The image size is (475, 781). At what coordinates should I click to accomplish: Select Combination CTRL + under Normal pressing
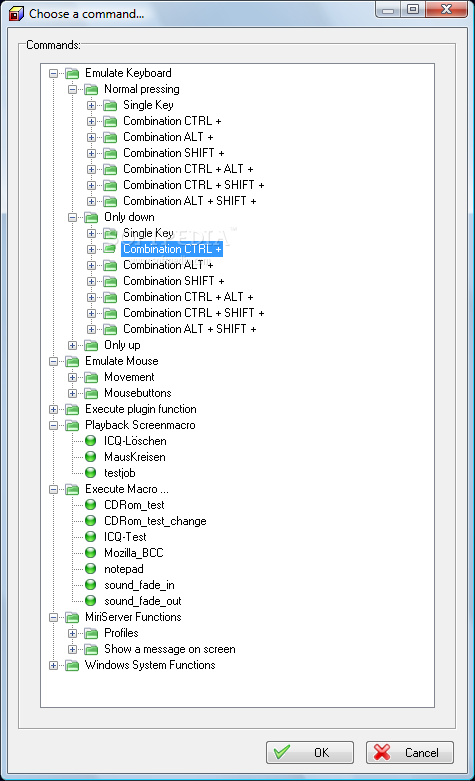point(172,121)
